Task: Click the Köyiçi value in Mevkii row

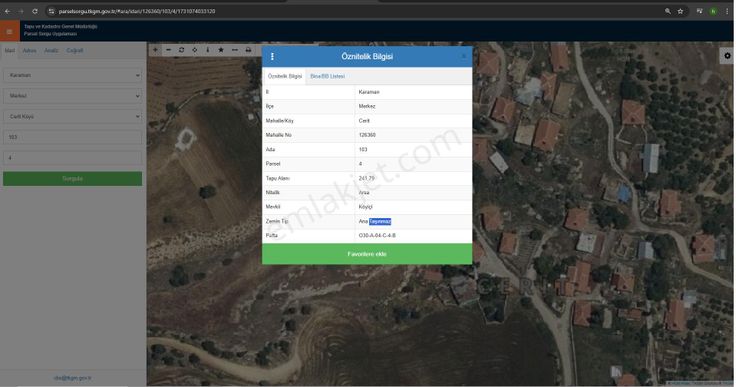Action: 366,207
